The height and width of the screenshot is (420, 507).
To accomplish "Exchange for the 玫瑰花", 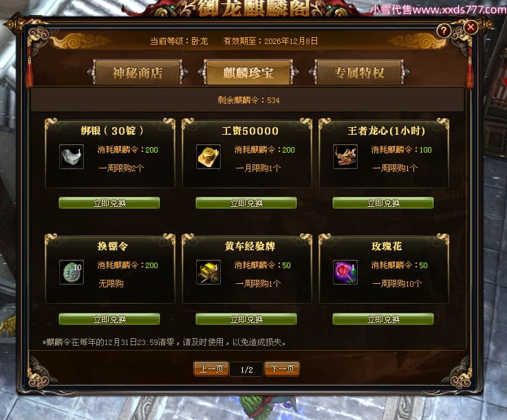I will coord(383,319).
